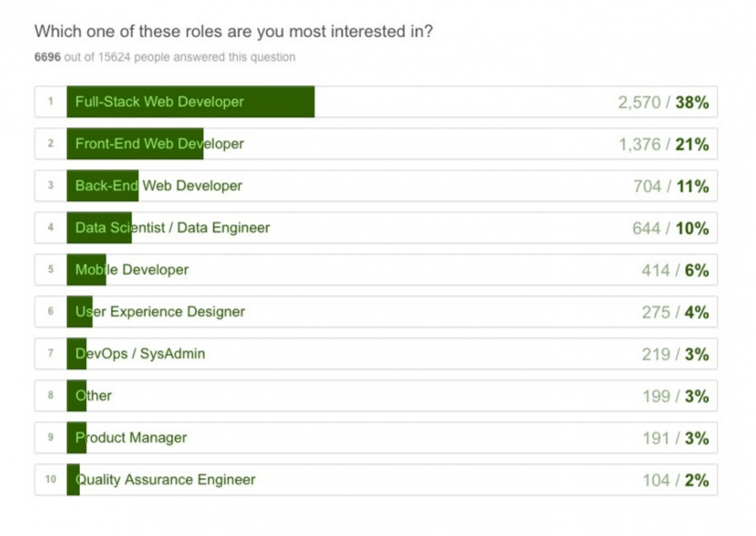
Task: Select the 104 / 2% result value
Action: tap(676, 480)
